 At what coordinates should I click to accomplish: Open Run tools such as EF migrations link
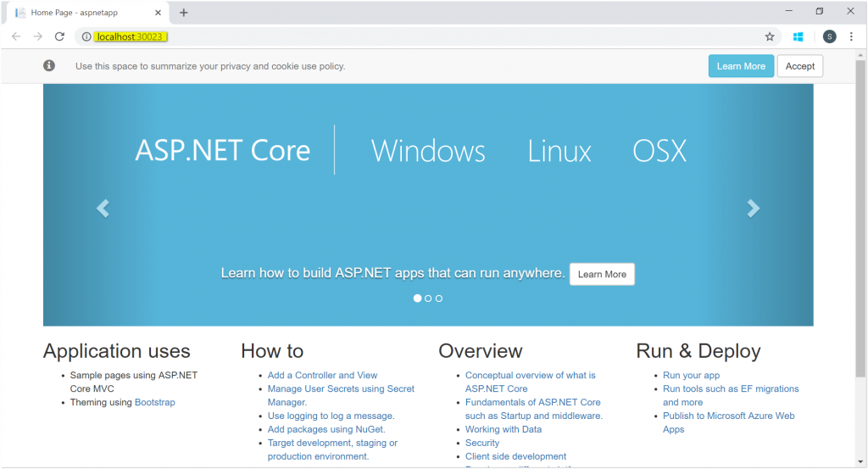point(731,395)
